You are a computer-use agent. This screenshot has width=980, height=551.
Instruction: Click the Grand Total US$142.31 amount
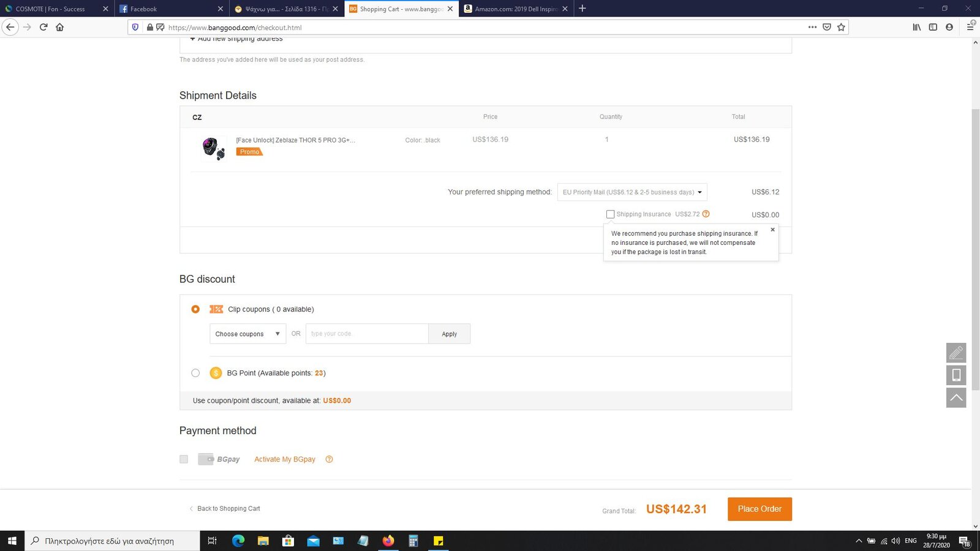(676, 509)
